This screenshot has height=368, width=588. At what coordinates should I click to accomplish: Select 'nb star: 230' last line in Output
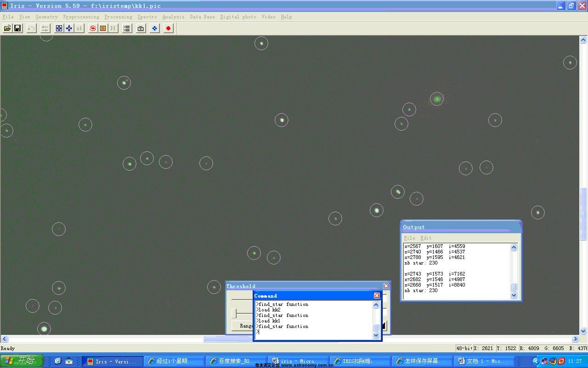tap(421, 290)
